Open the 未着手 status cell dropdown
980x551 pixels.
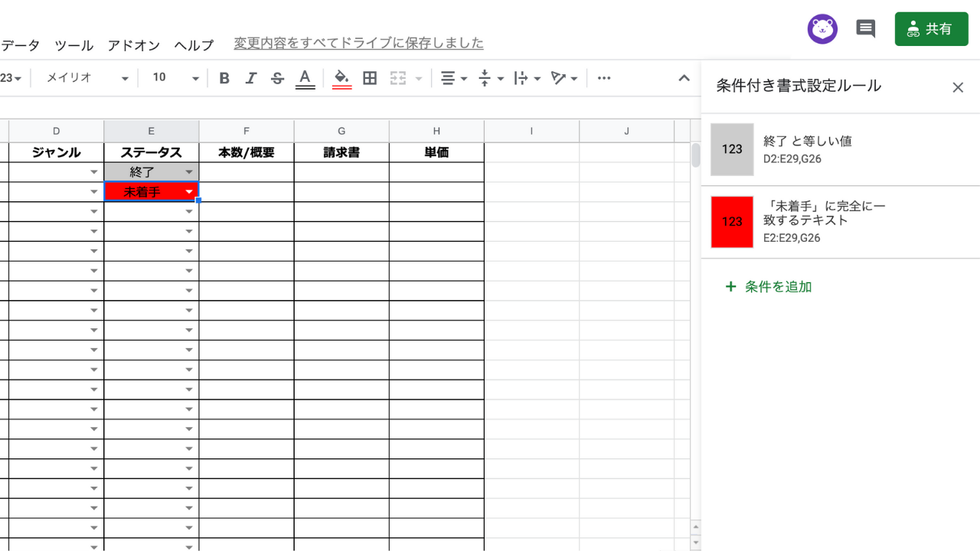click(x=189, y=192)
